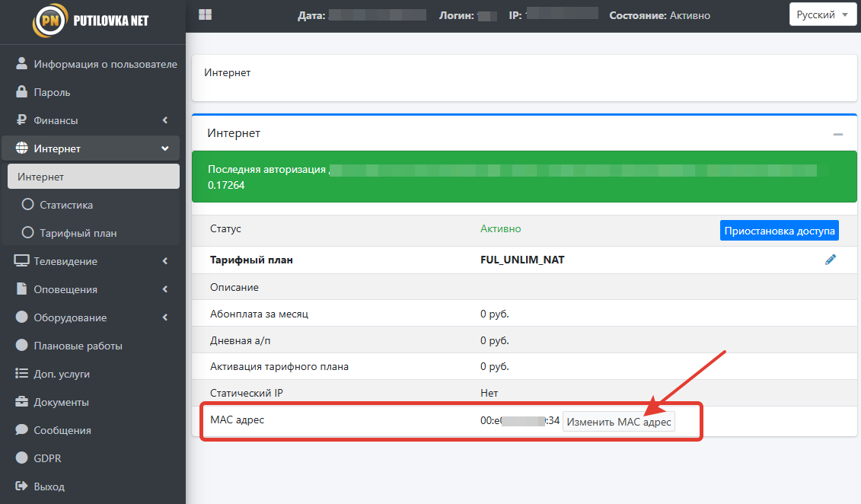861x504 pixels.
Task: Click the lock icon beside Пароль
Action: point(21,91)
